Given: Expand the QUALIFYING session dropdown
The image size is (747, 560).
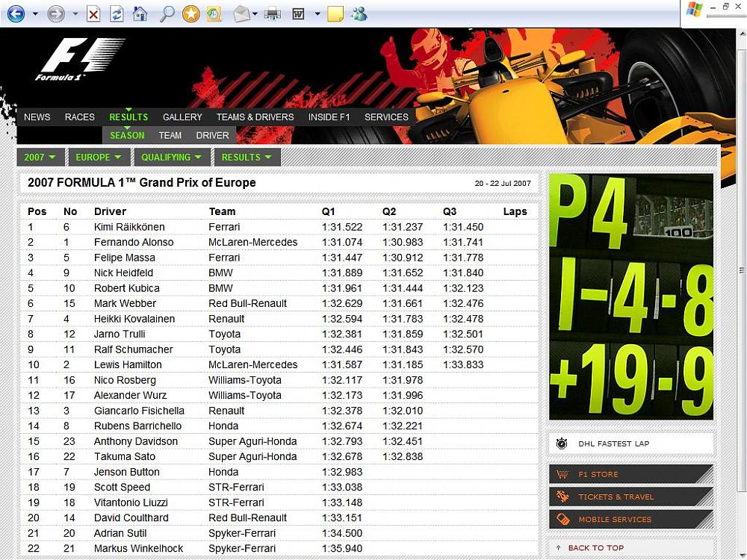Looking at the screenshot, I should point(171,158).
